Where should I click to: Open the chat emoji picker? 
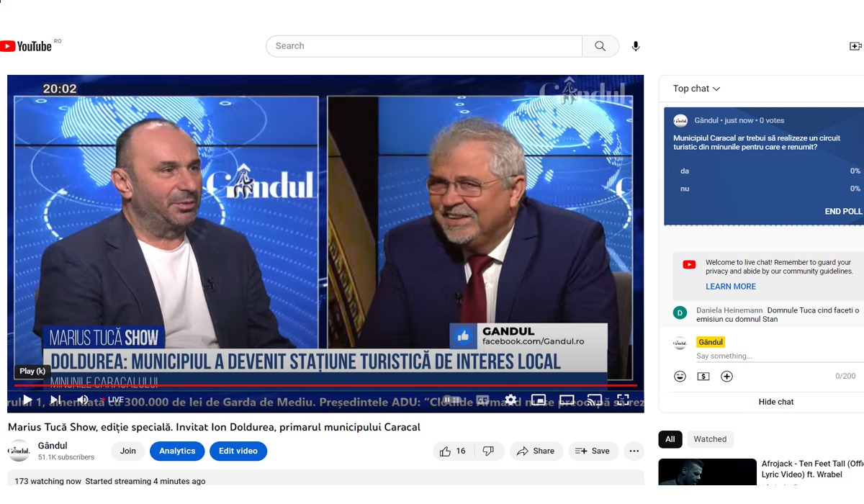point(680,377)
